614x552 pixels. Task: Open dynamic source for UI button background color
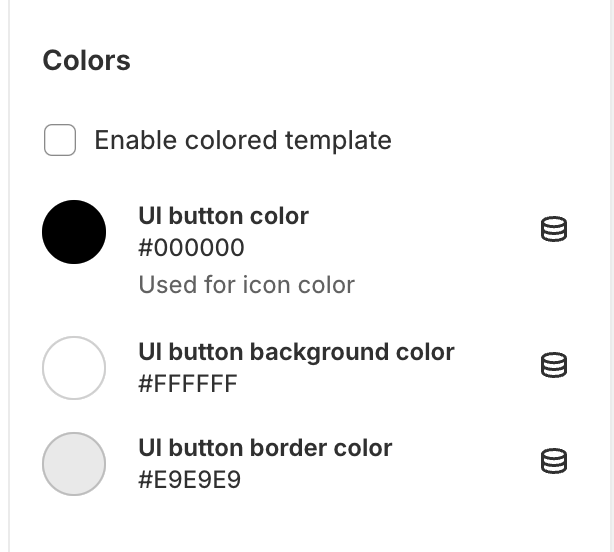tap(554, 365)
